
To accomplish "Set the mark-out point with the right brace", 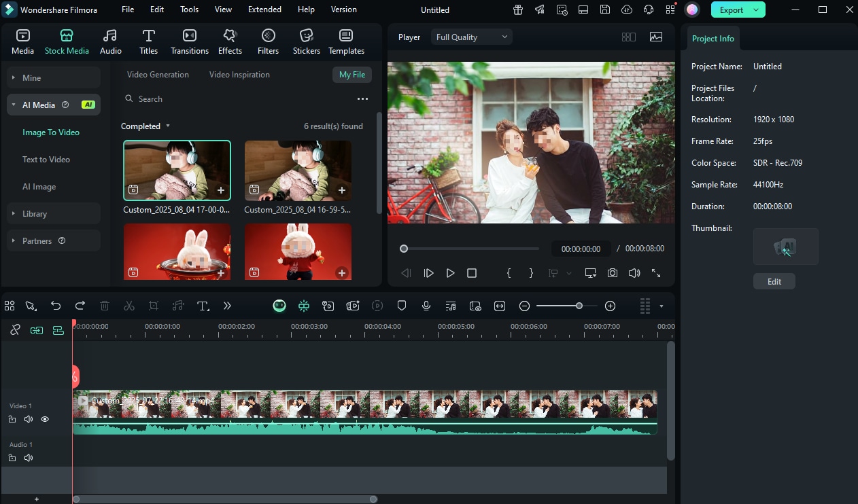I will (x=531, y=273).
